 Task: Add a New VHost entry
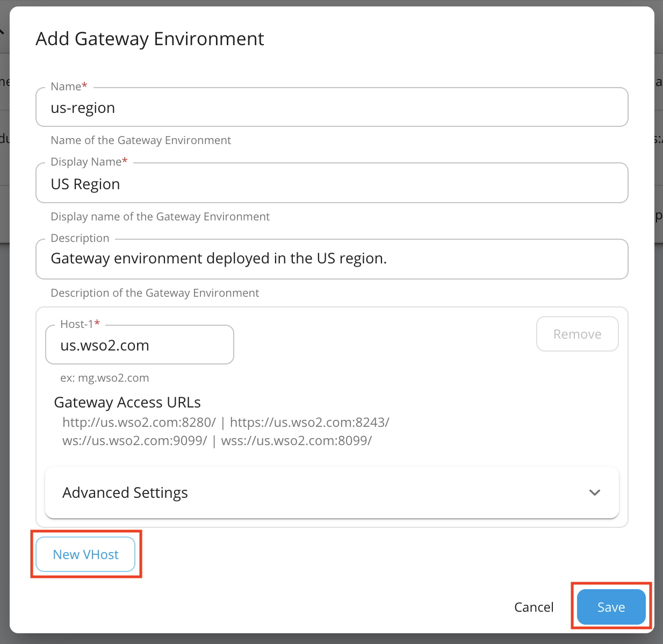pos(85,554)
